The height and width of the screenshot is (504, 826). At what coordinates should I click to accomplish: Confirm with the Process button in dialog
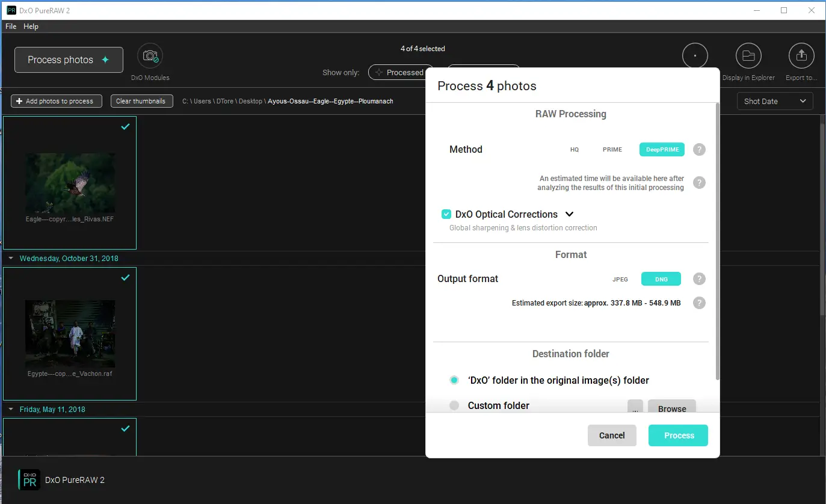coord(679,435)
